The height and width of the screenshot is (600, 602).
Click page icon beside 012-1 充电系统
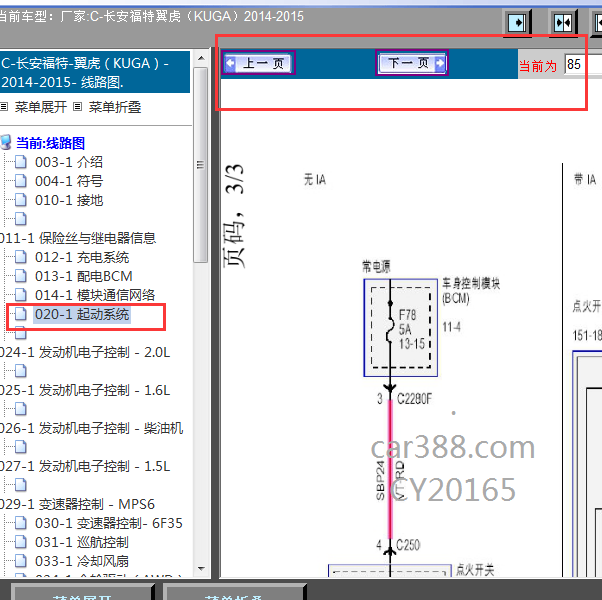(21, 257)
